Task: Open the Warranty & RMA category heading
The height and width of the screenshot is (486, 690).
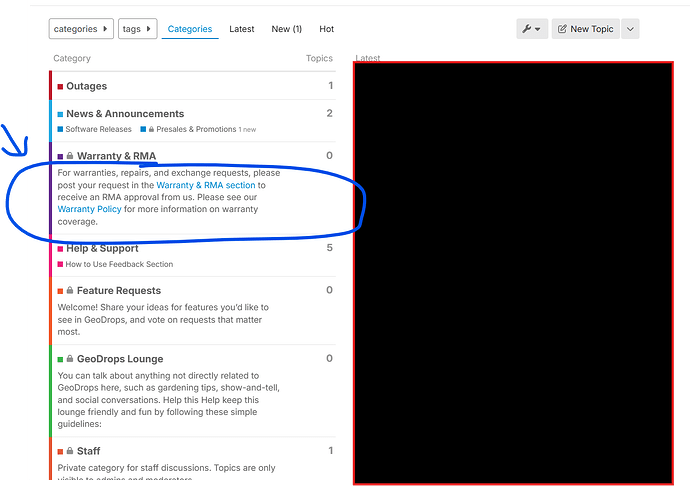Action: [116, 156]
